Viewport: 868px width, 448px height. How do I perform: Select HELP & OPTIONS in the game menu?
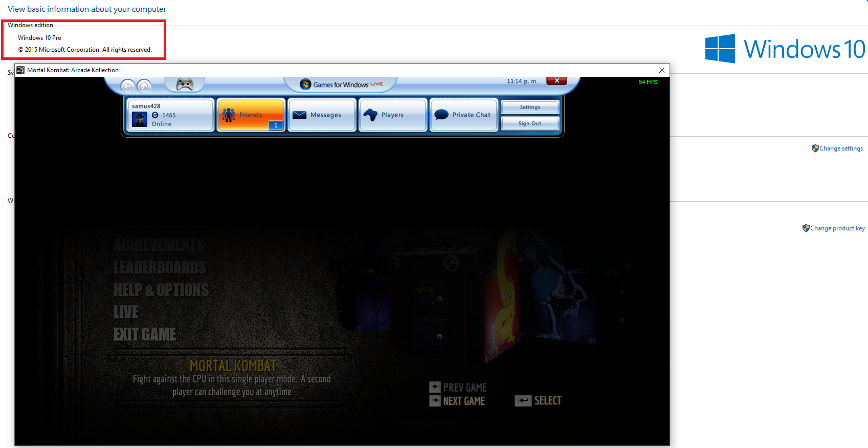coord(161,290)
